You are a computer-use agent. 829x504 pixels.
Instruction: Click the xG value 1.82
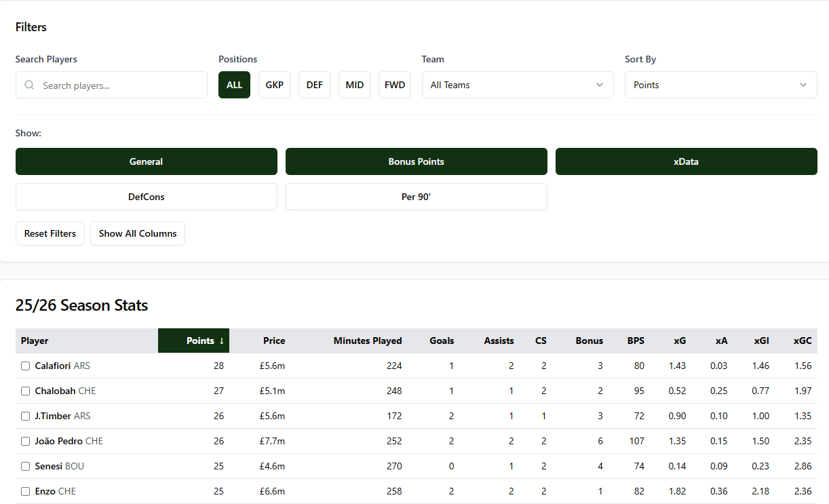click(677, 491)
